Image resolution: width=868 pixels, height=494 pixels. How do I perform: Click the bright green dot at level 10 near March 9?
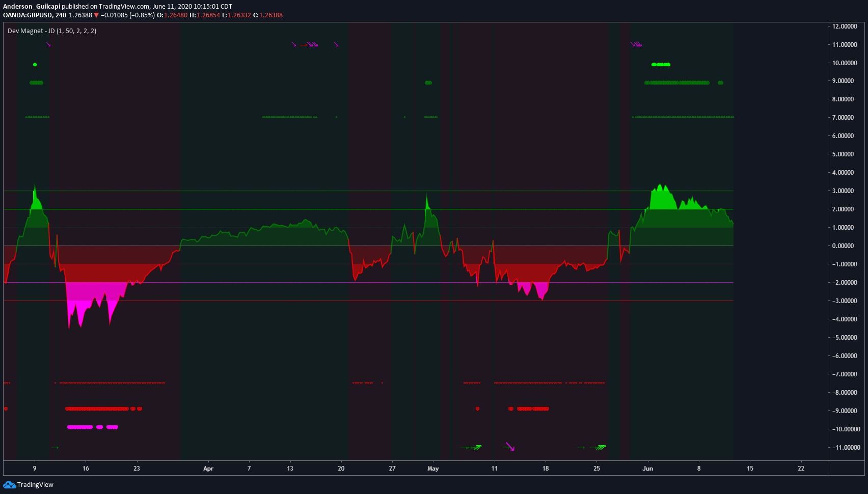[35, 65]
